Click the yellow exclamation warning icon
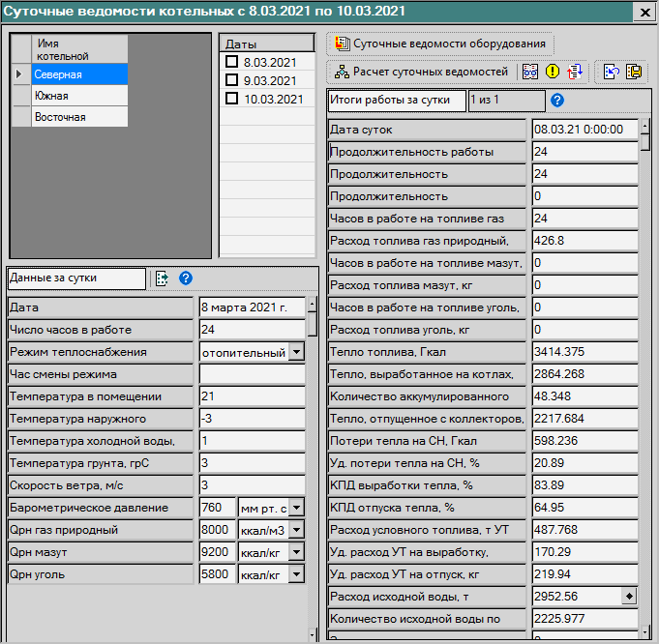The height and width of the screenshot is (644, 659). coord(553,72)
